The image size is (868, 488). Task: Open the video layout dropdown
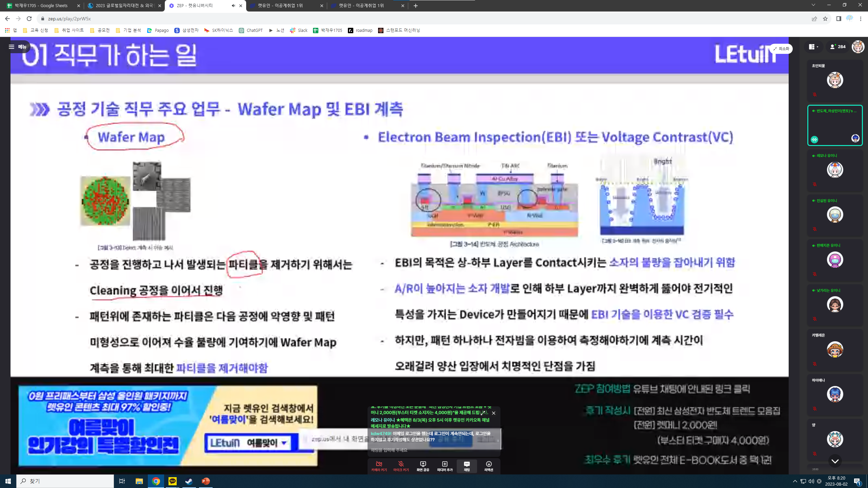[813, 47]
